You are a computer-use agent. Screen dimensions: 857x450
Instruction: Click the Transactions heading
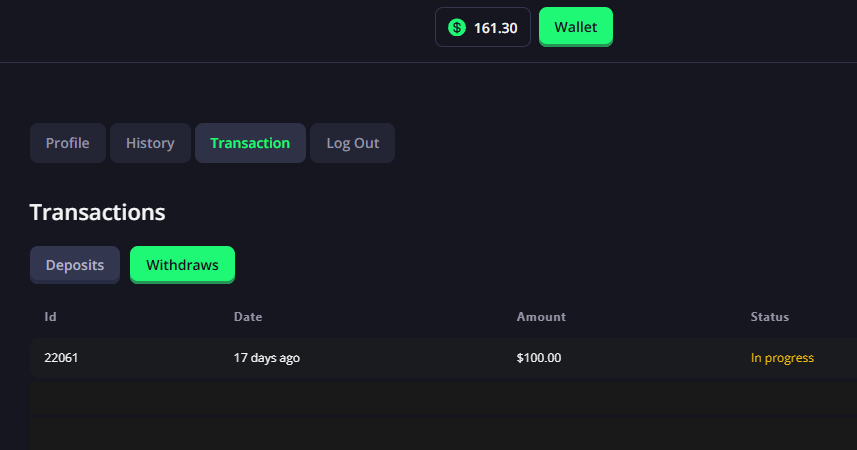97,212
